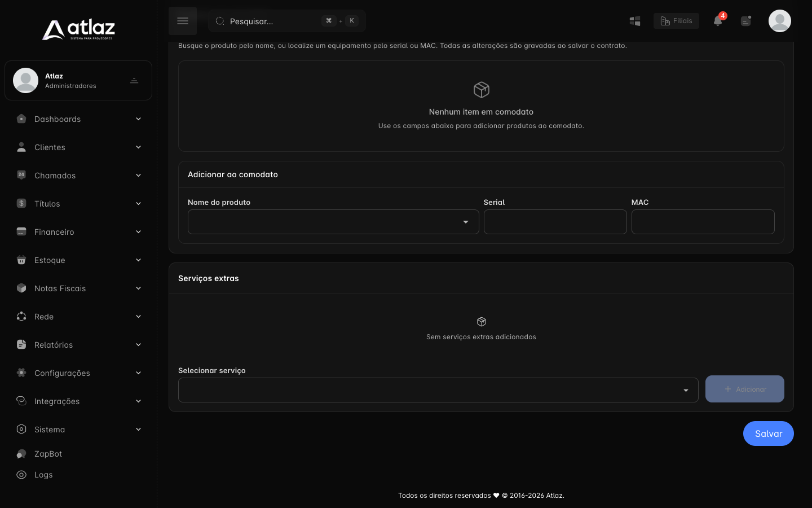Expand the Chamados chevron
This screenshot has height=508, width=812.
pos(138,175)
